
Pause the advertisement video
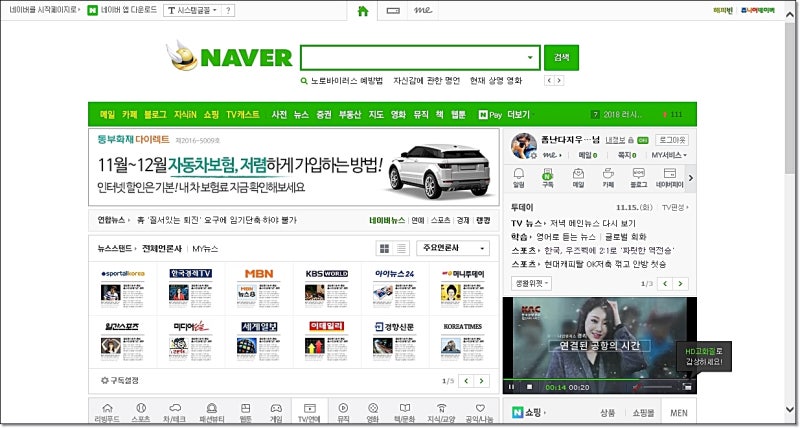coord(511,387)
